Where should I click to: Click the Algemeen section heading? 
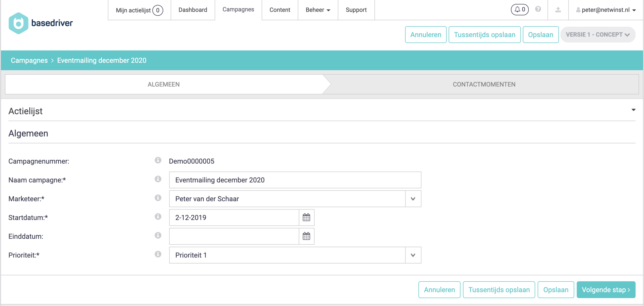click(28, 133)
